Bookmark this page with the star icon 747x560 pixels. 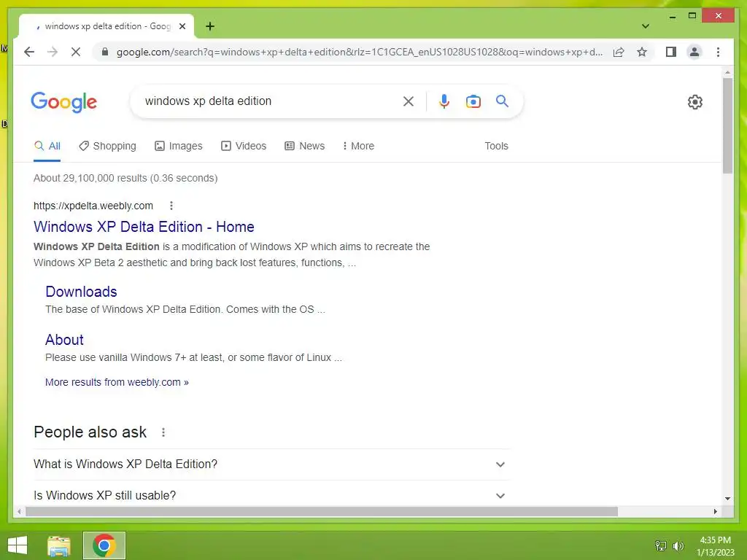pos(642,52)
